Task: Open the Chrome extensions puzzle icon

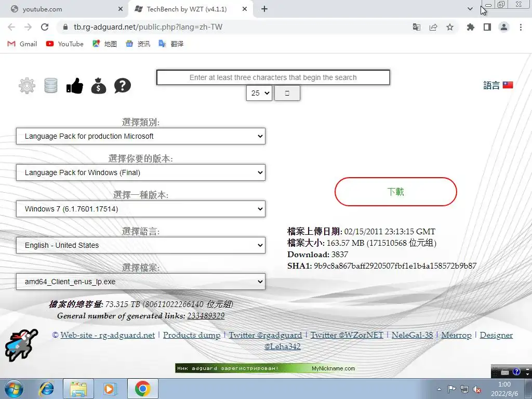Action: [x=471, y=27]
